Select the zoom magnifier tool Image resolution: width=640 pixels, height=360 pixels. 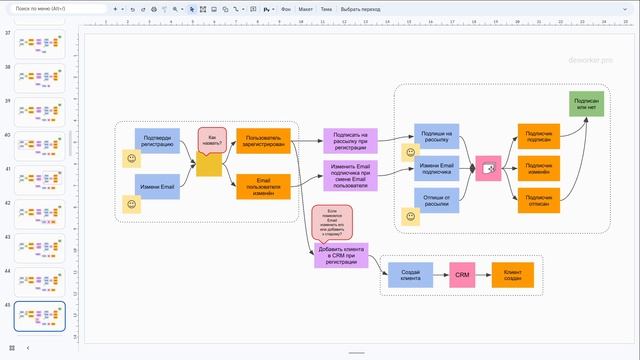175,9
